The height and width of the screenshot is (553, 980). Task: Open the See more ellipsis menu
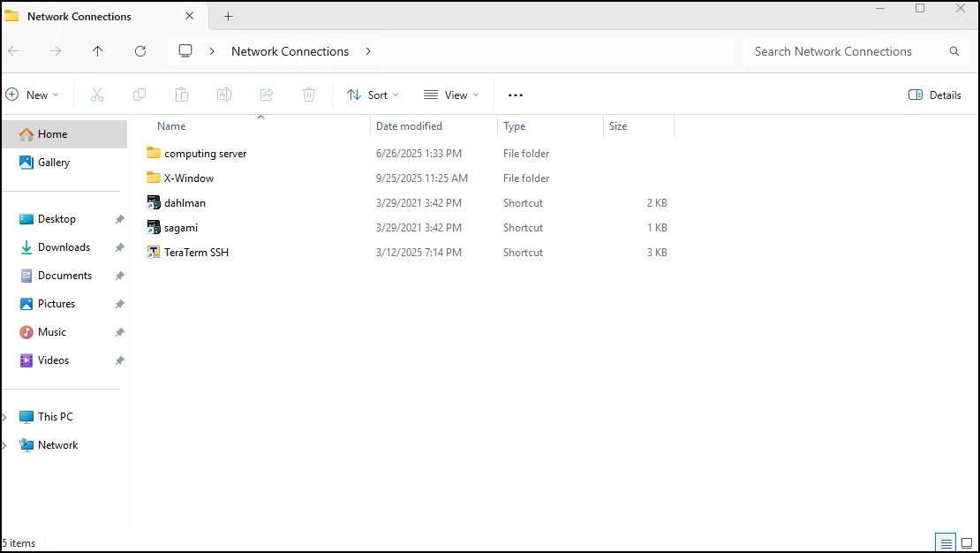click(516, 95)
